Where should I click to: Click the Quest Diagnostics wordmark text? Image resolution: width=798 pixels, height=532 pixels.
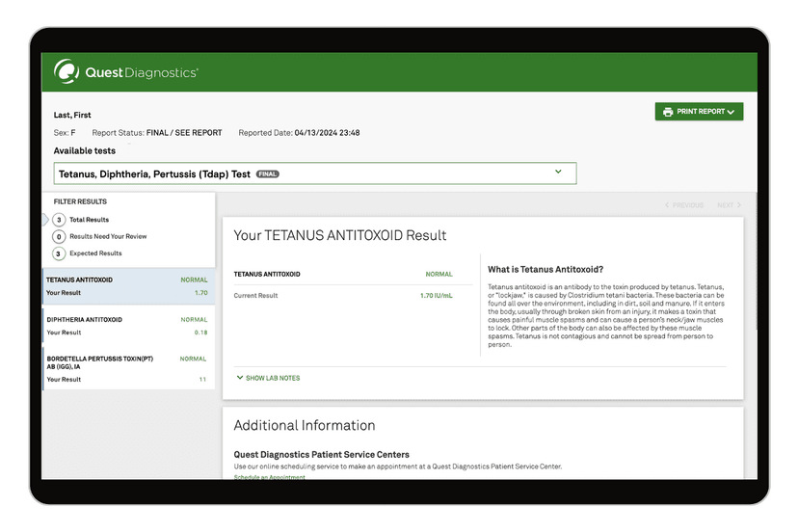[x=142, y=72]
